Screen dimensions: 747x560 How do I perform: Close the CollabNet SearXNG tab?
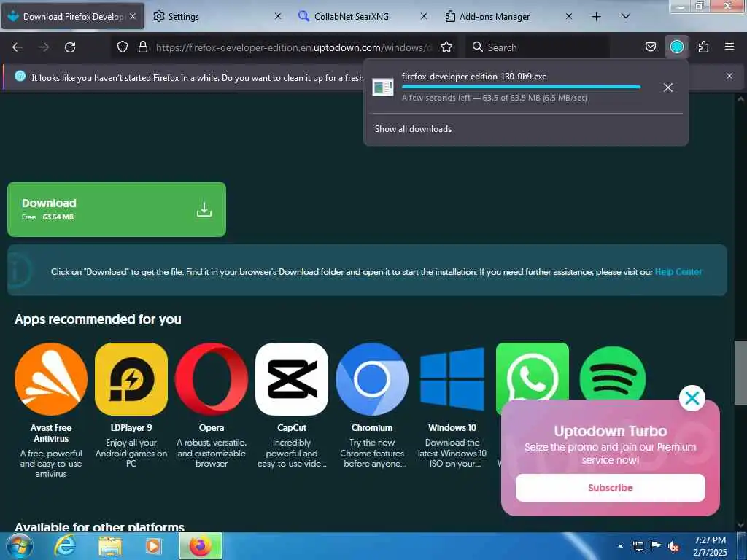coord(424,17)
